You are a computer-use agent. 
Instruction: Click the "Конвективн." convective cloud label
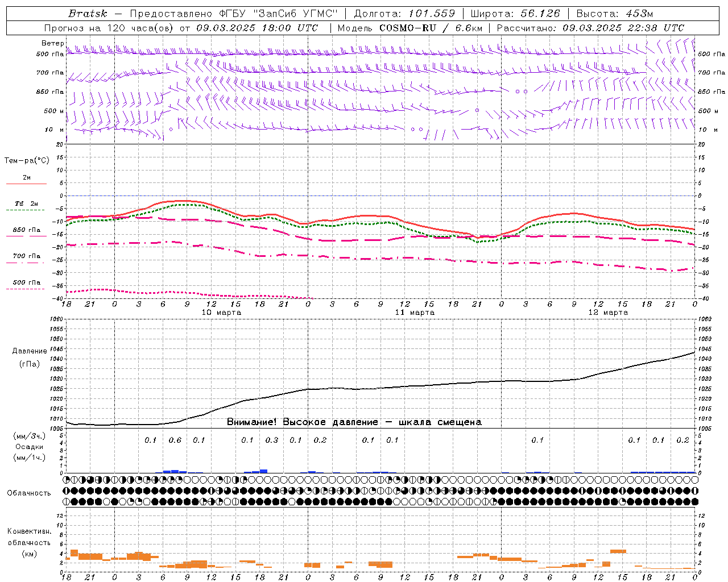pos(29,531)
